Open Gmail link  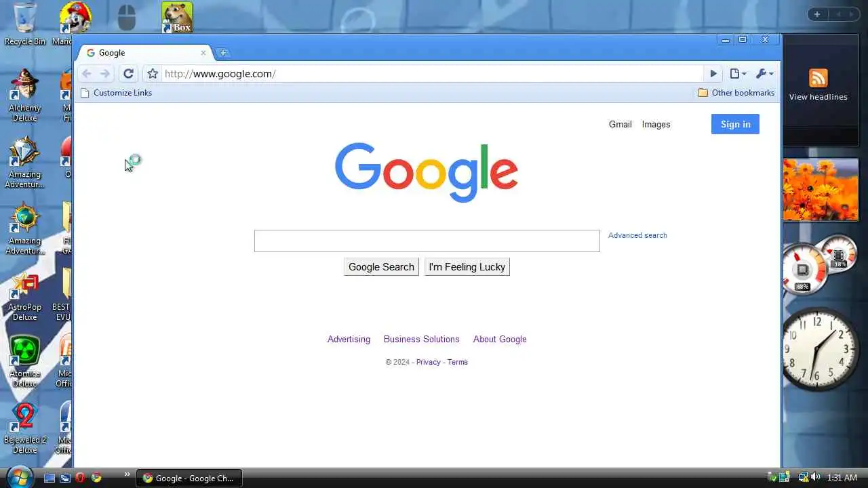620,124
